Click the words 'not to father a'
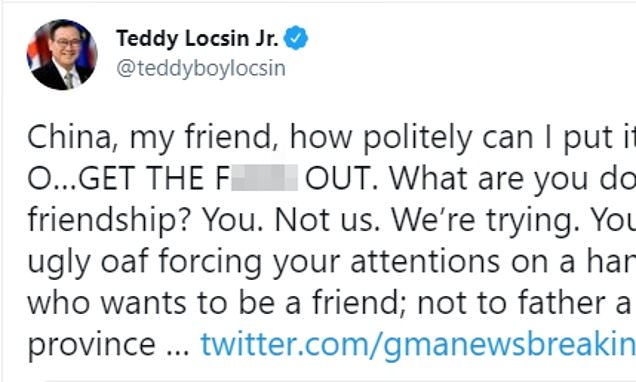The height and width of the screenshot is (382, 636). coord(524,303)
